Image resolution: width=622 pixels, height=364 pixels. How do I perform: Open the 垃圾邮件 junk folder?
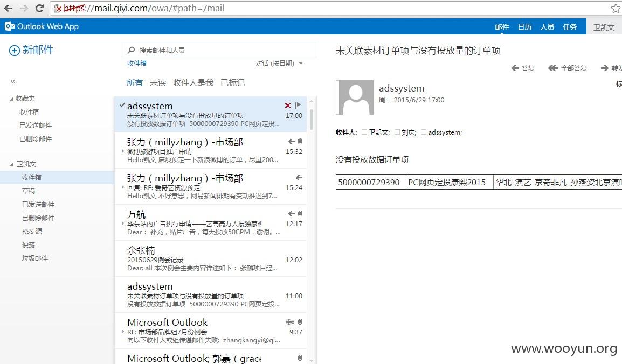click(x=35, y=258)
